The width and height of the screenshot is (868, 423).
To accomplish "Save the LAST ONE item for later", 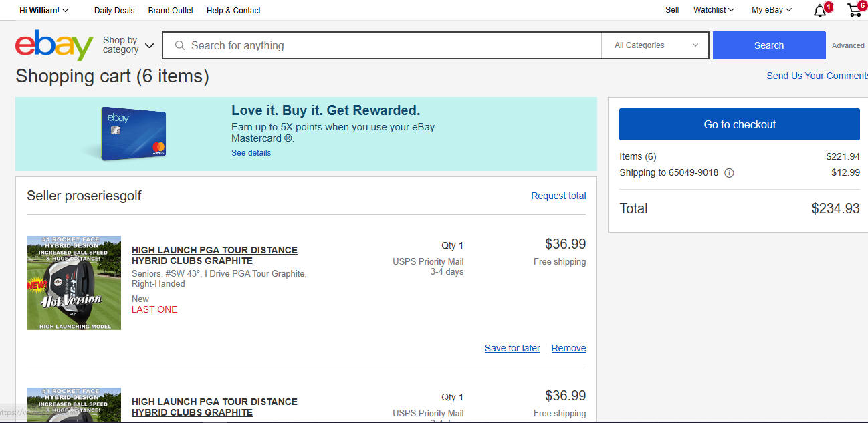I will 512,348.
